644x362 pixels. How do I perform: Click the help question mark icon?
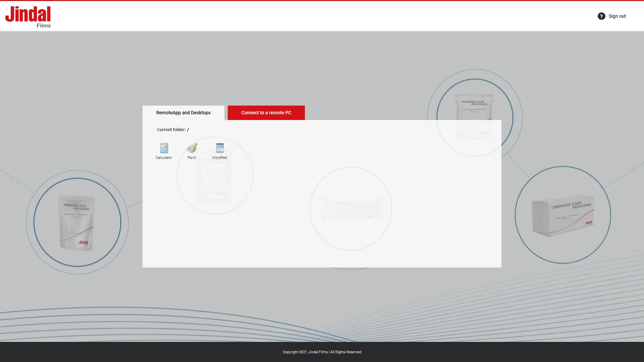coord(601,16)
